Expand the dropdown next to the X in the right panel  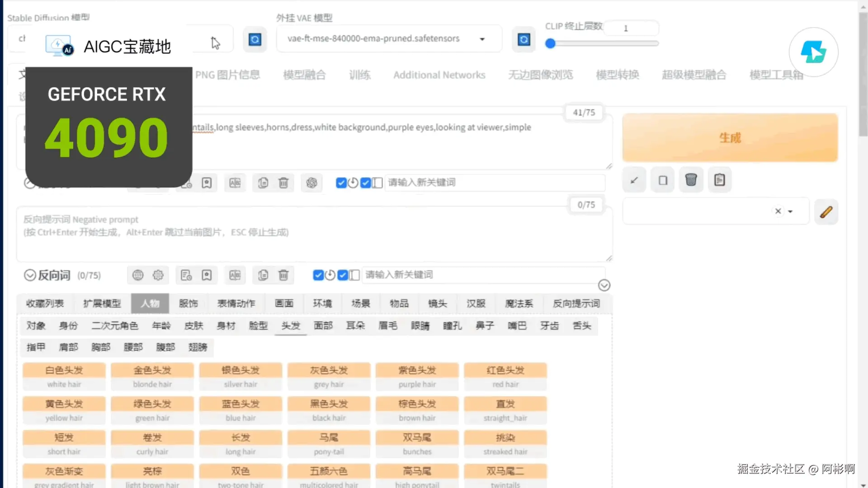(791, 211)
